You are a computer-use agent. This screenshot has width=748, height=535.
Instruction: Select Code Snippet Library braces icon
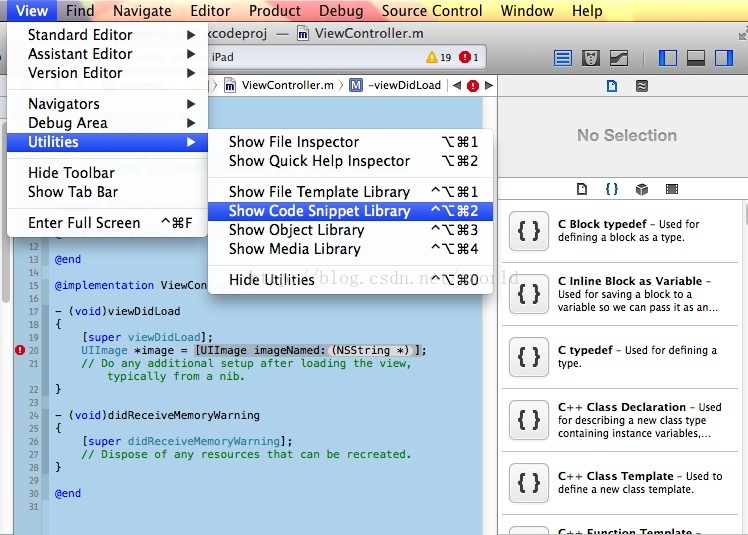point(612,189)
